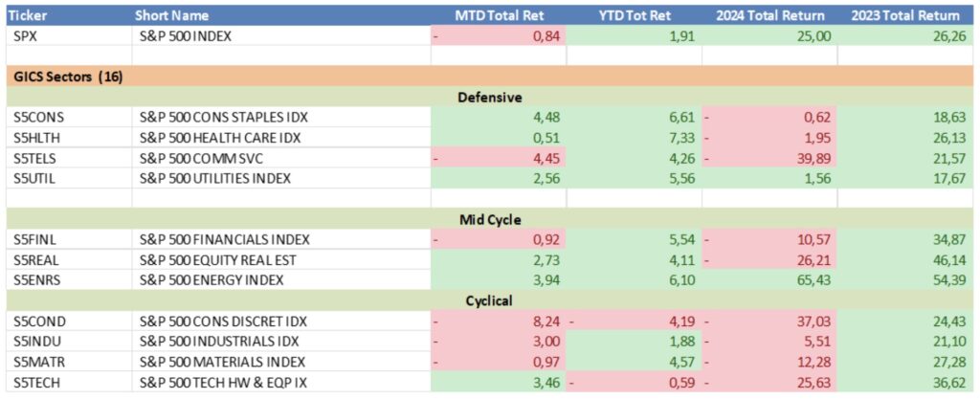Viewport: 980px width, 399px height.
Task: Select the S5TELS ticker cell
Action: point(36,158)
